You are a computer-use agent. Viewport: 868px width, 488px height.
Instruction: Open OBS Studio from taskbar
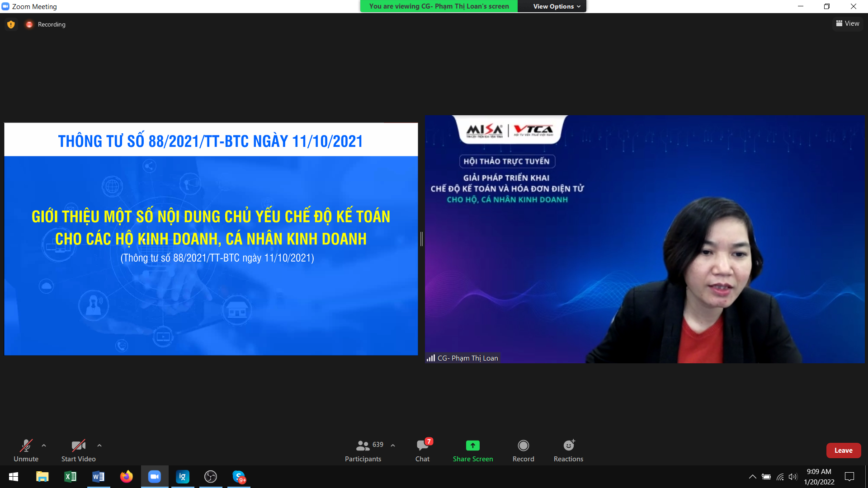tap(211, 477)
